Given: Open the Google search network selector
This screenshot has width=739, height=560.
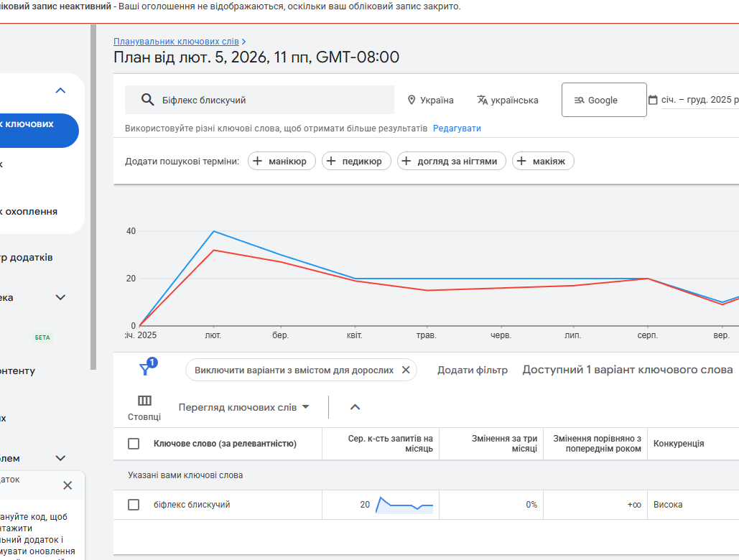Looking at the screenshot, I should pos(603,100).
